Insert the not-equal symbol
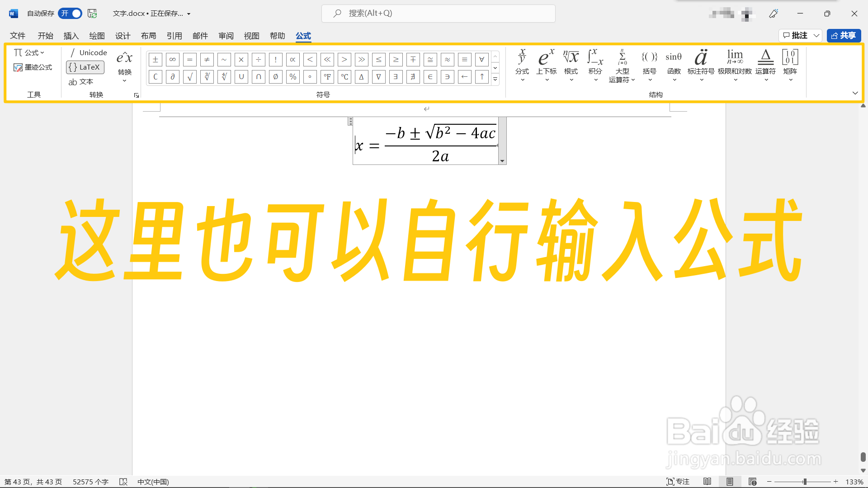This screenshot has width=868, height=488. 207,60
